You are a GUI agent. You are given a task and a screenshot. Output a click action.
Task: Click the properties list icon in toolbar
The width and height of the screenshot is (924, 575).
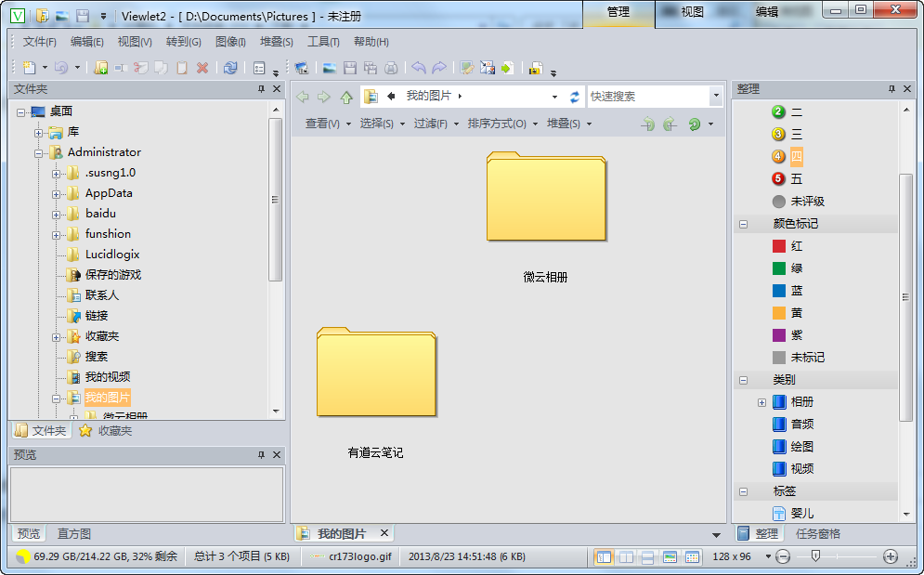point(259,68)
